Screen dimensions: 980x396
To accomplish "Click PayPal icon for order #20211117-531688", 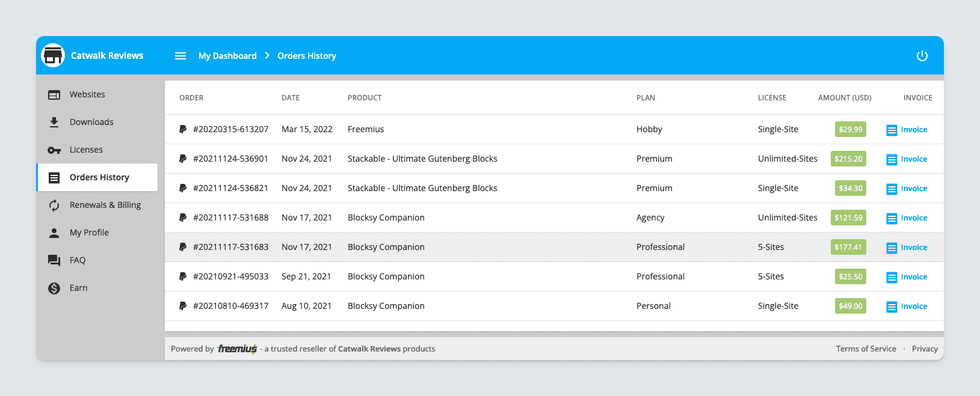I will [x=183, y=218].
